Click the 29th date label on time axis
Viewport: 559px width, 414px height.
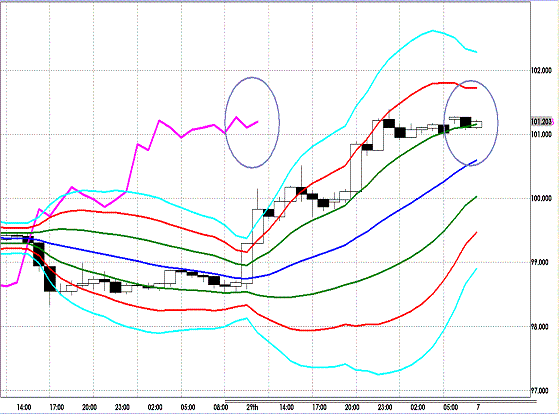click(x=252, y=407)
